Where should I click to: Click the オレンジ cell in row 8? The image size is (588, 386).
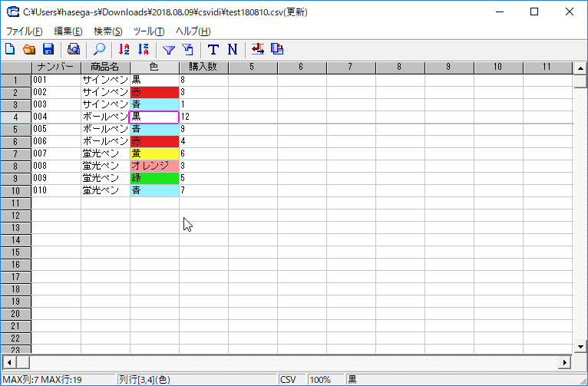coord(154,166)
